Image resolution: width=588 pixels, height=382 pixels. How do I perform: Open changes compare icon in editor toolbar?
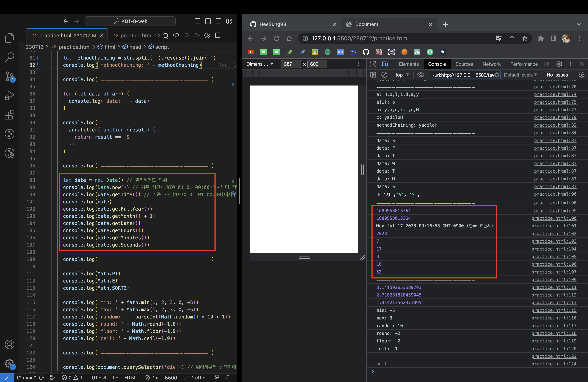pyautogui.click(x=166, y=36)
